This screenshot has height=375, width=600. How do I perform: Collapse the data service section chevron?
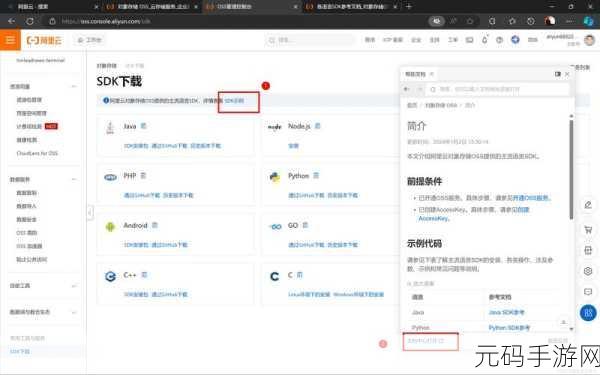tap(73, 179)
